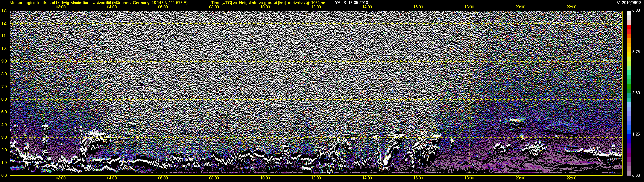Image resolution: width=644 pixels, height=182 pixels.
Task: Click the 9.0 height axis label
Action: pyautogui.click(x=4, y=61)
